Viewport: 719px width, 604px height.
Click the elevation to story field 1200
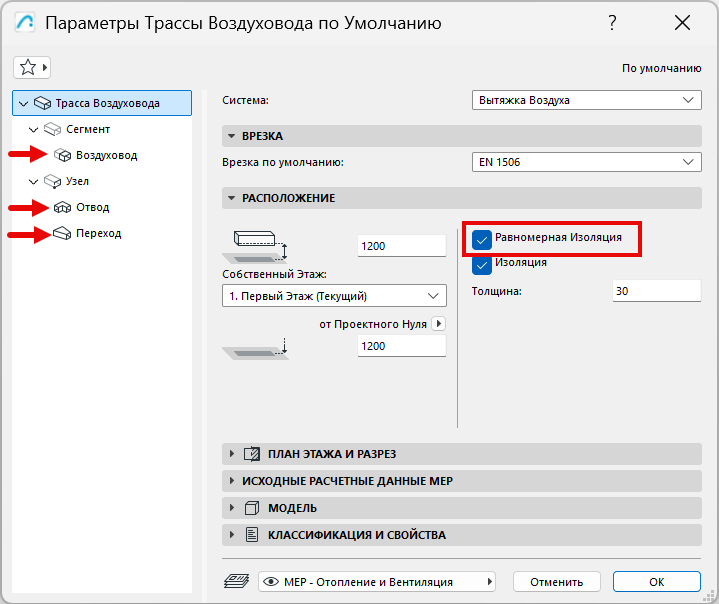(402, 246)
